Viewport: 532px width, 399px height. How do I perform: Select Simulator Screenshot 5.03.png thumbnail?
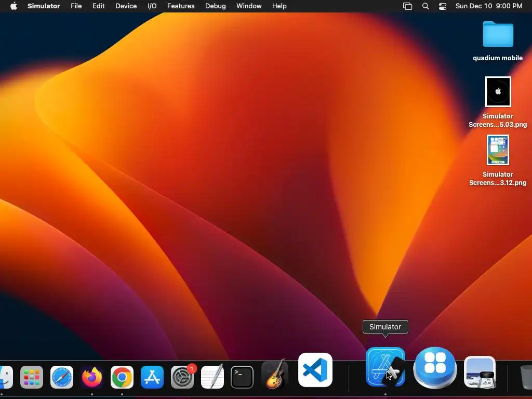tap(498, 91)
